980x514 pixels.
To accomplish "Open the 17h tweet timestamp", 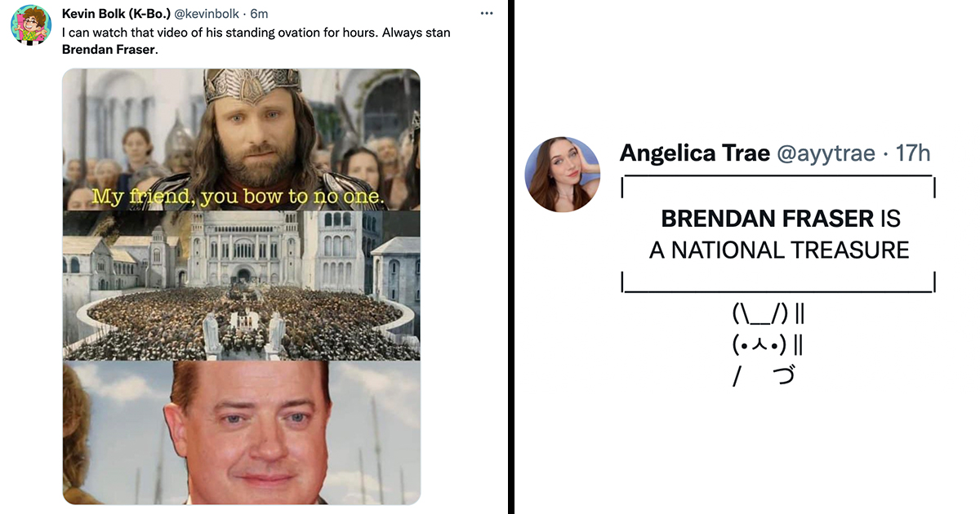I will (913, 153).
